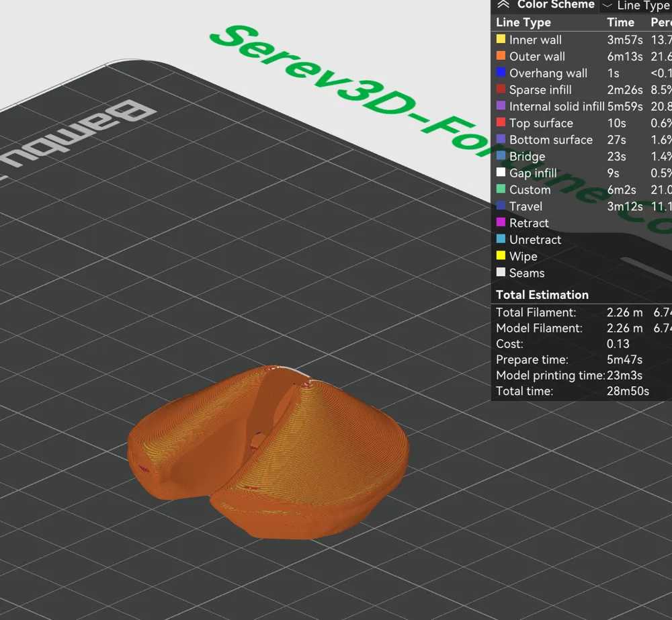Click the Travel time 3m12s
Image resolution: width=672 pixels, height=620 pixels.
624,206
